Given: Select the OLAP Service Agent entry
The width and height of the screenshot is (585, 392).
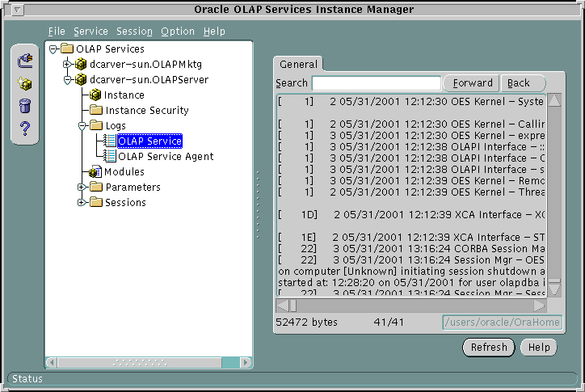Looking at the screenshot, I should coord(166,157).
